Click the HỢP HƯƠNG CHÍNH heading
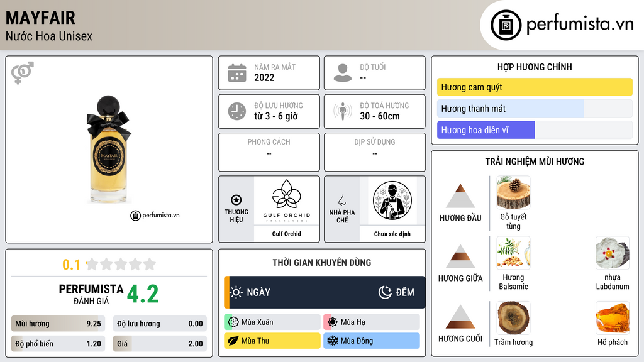Screen dimensions: 644x362 tap(535, 67)
